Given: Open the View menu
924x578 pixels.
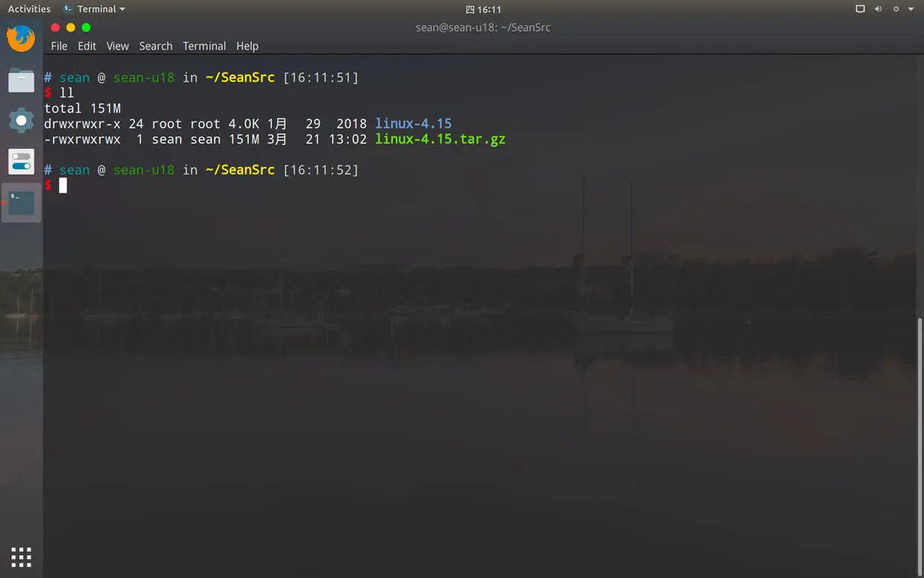Looking at the screenshot, I should (118, 45).
